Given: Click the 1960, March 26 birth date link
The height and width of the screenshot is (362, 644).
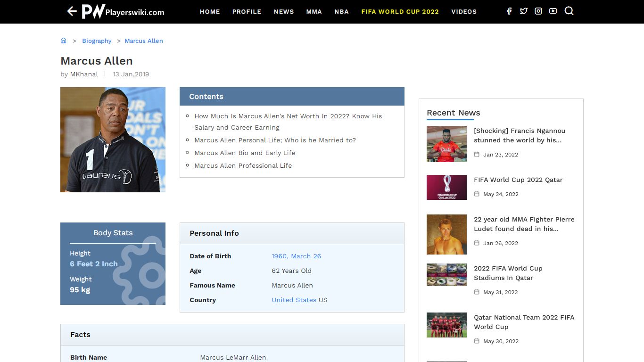Looking at the screenshot, I should (x=297, y=256).
